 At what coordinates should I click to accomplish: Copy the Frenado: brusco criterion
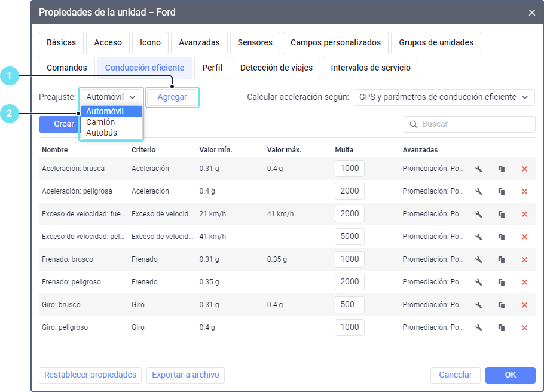(502, 259)
